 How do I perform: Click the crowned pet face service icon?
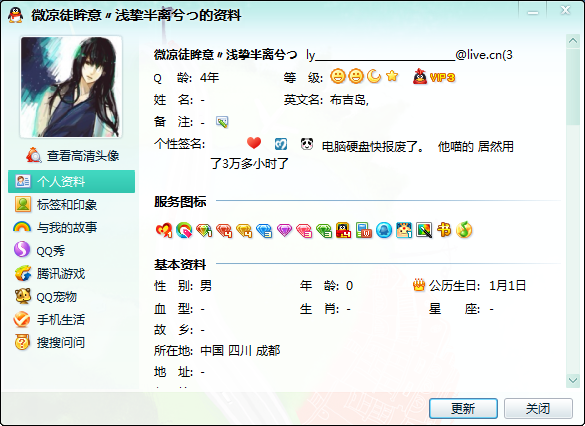click(x=404, y=230)
